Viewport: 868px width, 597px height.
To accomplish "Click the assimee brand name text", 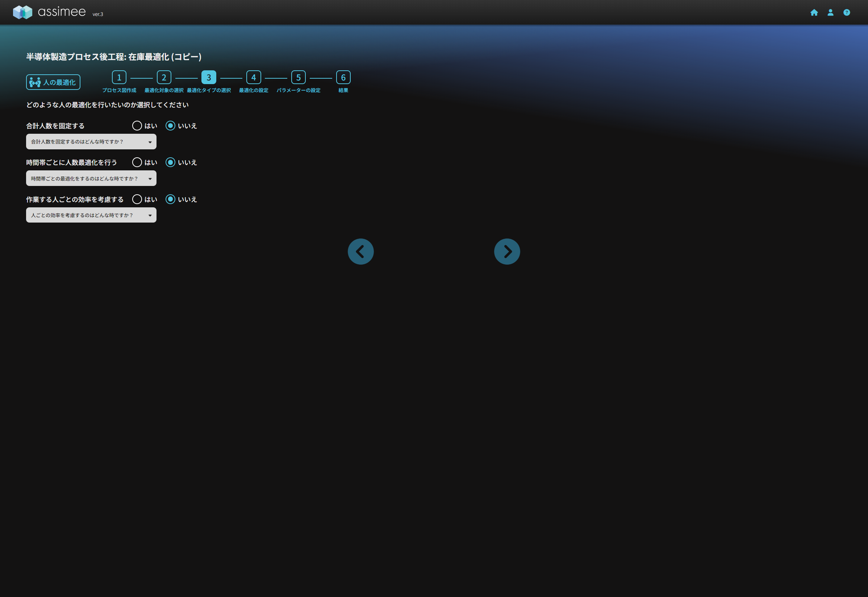I will click(62, 12).
